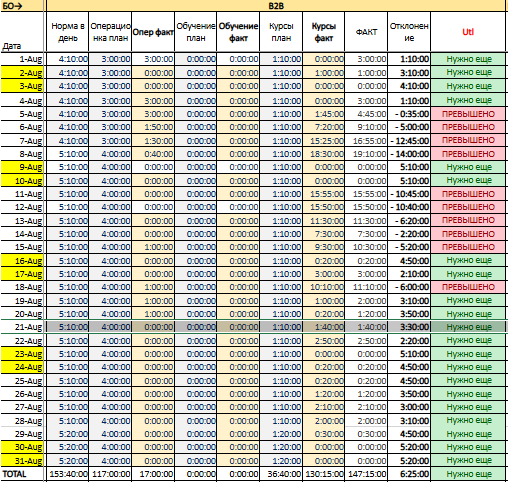This screenshot has height=482, width=508.
Task: Click the yellow 2-Aug date cell
Action: [x=22, y=73]
